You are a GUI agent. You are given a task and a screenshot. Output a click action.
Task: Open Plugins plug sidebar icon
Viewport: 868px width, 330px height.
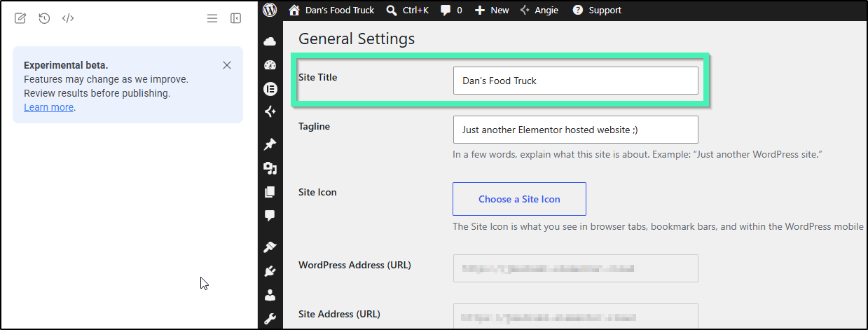click(270, 271)
